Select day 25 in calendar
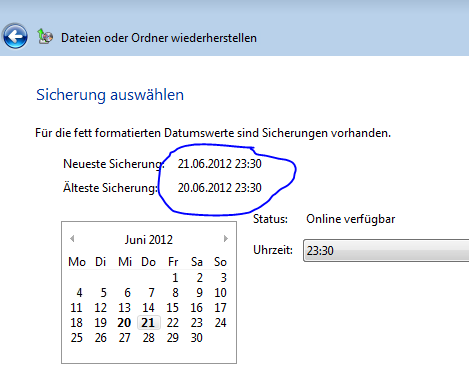Image resolution: width=469 pixels, height=374 pixels. click(x=76, y=338)
